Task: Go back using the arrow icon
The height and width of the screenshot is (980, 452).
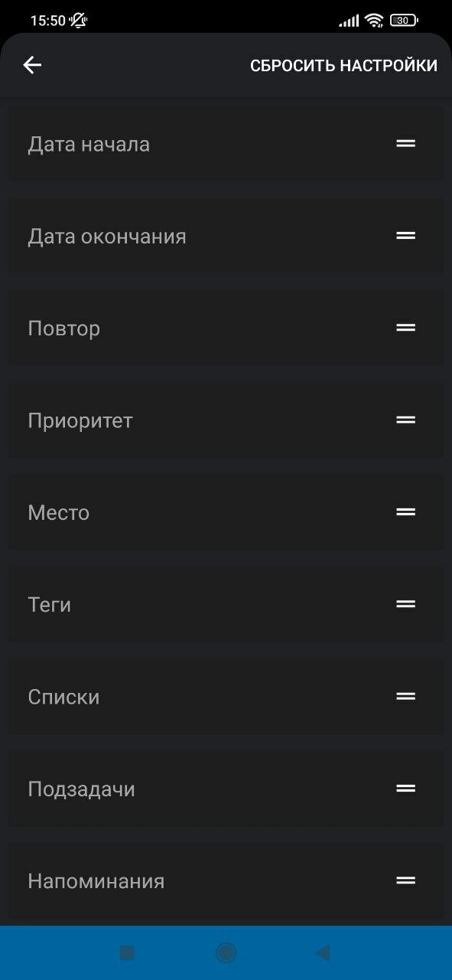Action: coord(32,66)
